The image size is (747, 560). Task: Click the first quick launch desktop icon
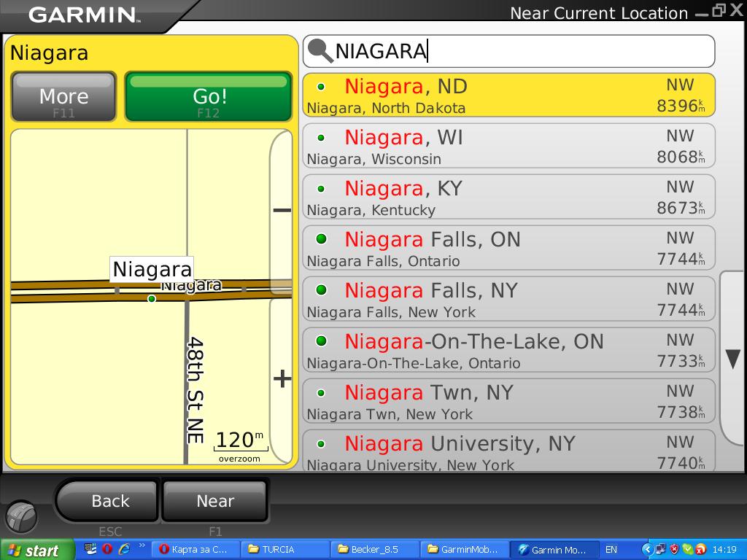90,549
